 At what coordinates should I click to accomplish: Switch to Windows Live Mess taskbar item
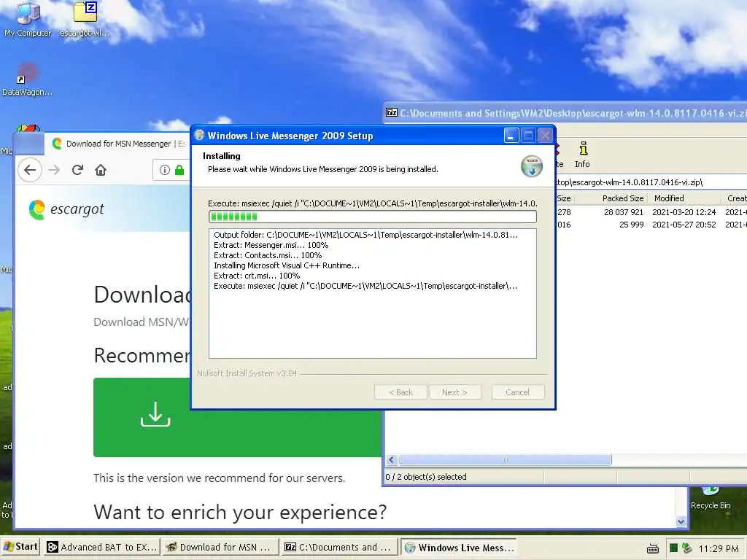[458, 548]
